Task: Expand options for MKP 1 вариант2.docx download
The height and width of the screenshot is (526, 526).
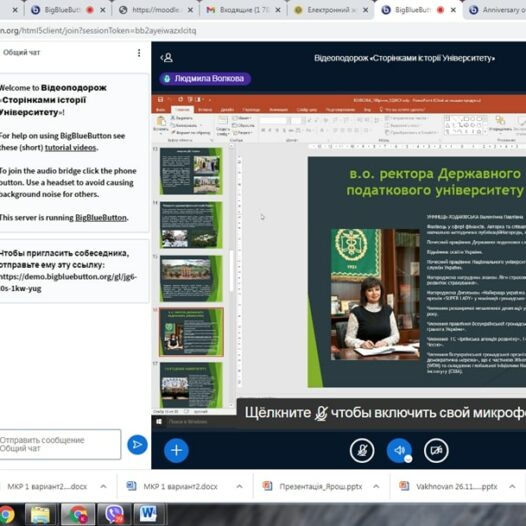Action: (x=239, y=486)
